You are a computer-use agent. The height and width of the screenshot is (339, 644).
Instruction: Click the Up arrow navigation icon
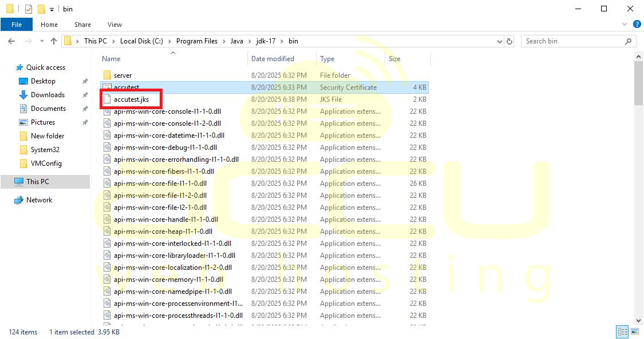54,41
